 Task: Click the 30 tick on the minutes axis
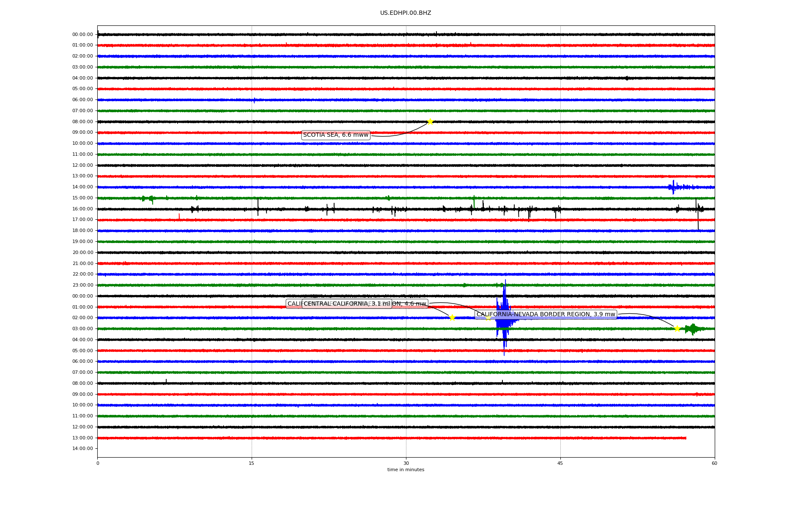pos(406,463)
